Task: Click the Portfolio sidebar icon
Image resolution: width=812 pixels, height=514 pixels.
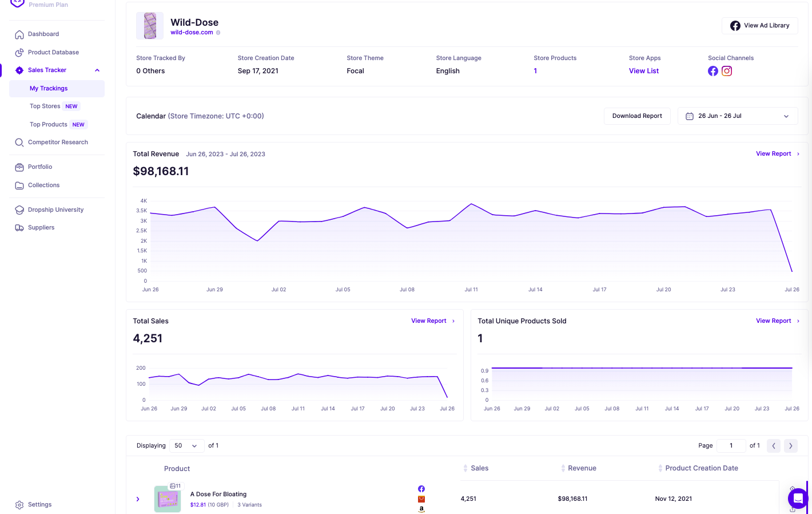Action: [x=19, y=167]
